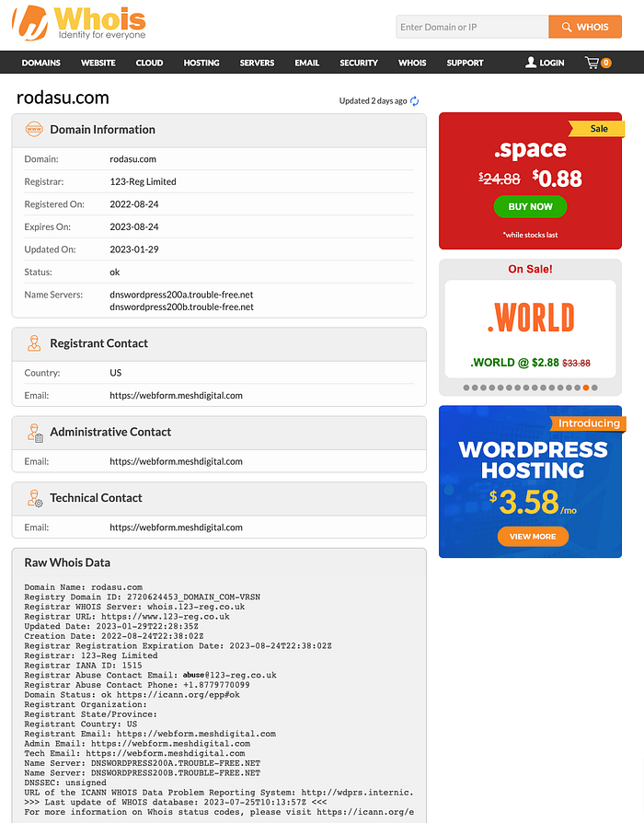
Task: Click the Registrar URL raw data line
Action: point(127,617)
